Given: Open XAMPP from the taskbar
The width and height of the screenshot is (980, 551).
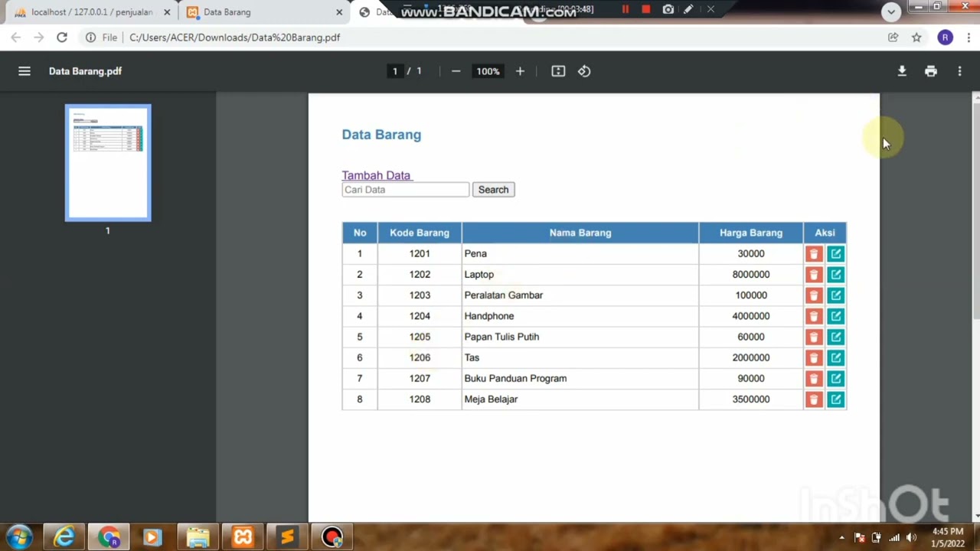Looking at the screenshot, I should [x=243, y=537].
